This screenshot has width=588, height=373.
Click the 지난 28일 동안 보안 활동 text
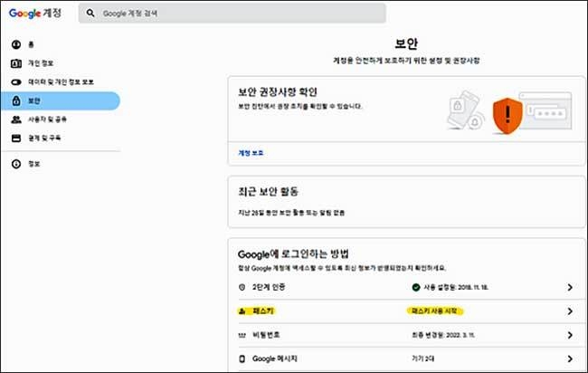[292, 213]
